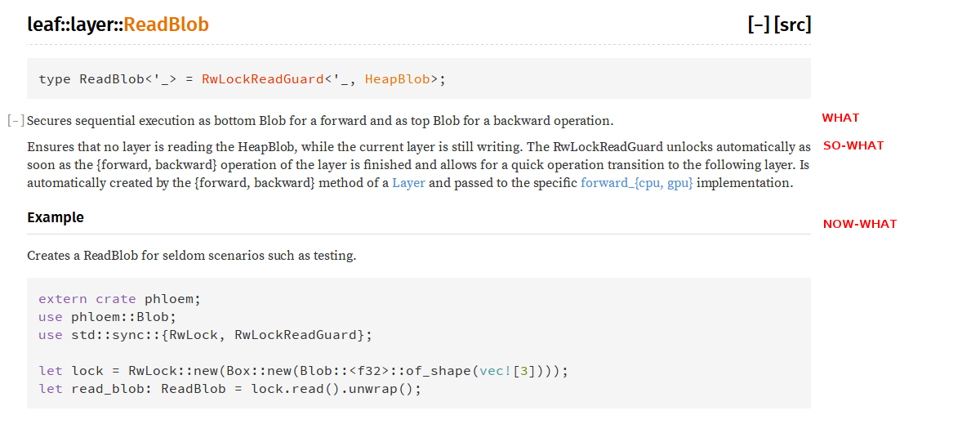Collapse all docs with the [-] toggle
The height and width of the screenshot is (433, 980).
click(x=759, y=25)
